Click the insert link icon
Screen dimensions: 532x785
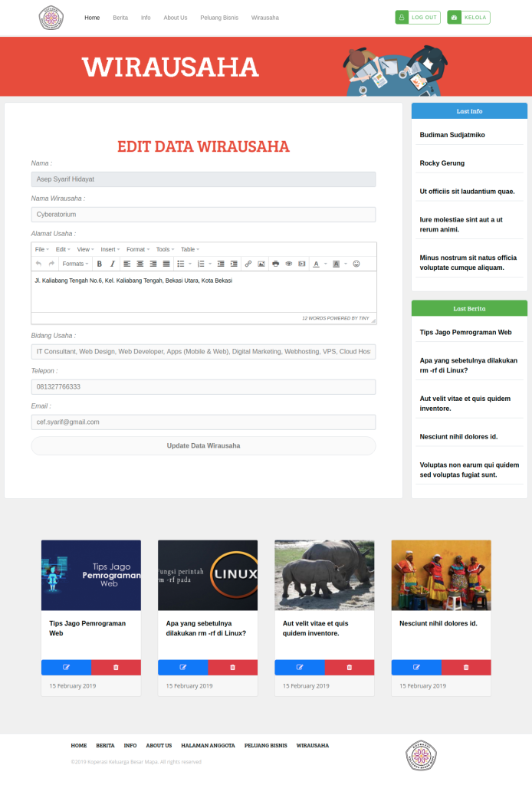tap(248, 264)
